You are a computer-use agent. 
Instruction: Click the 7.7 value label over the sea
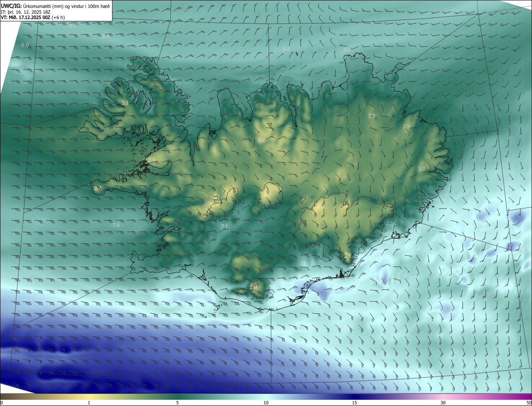click(x=440, y=343)
